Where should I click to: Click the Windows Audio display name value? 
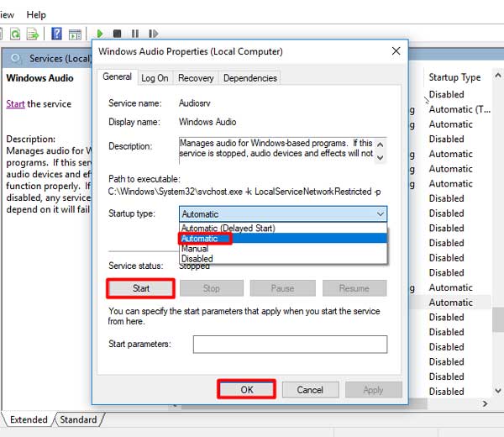[207, 122]
